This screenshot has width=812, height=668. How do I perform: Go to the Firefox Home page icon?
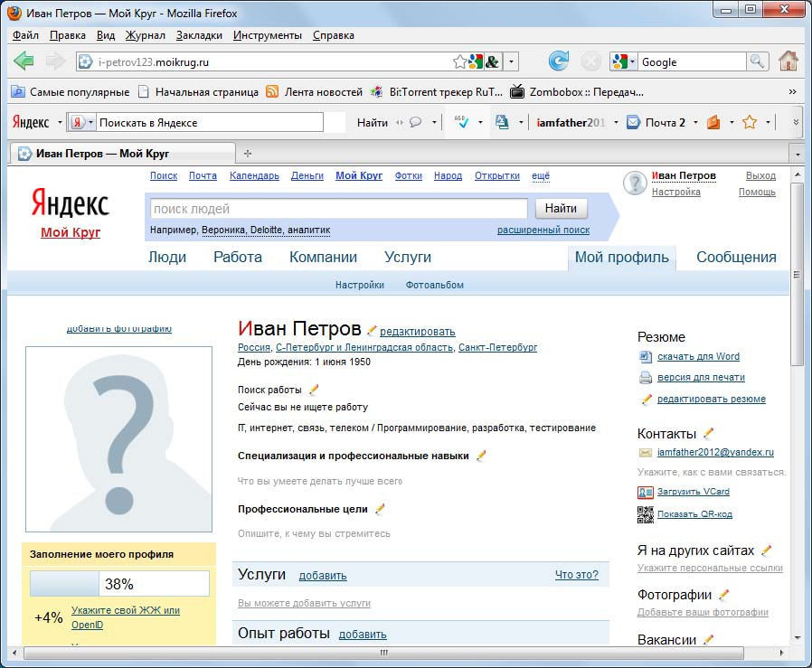pos(788,61)
